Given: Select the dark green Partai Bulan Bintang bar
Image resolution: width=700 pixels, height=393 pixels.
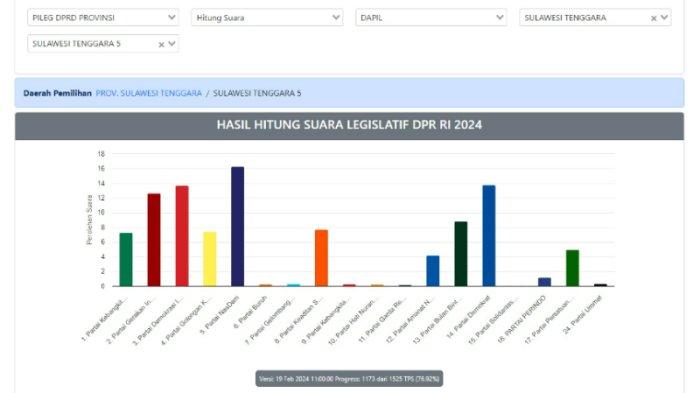Looking at the screenshot, I should 461,254.
